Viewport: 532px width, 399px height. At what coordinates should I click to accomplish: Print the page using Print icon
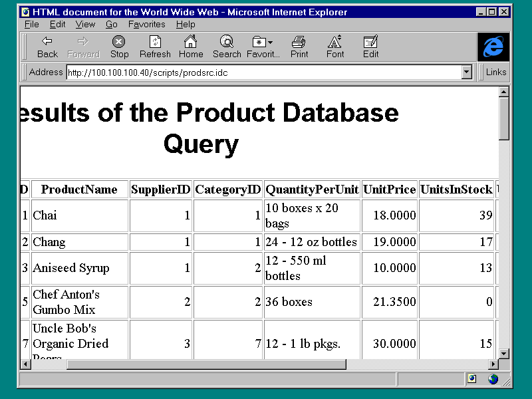tap(299, 42)
